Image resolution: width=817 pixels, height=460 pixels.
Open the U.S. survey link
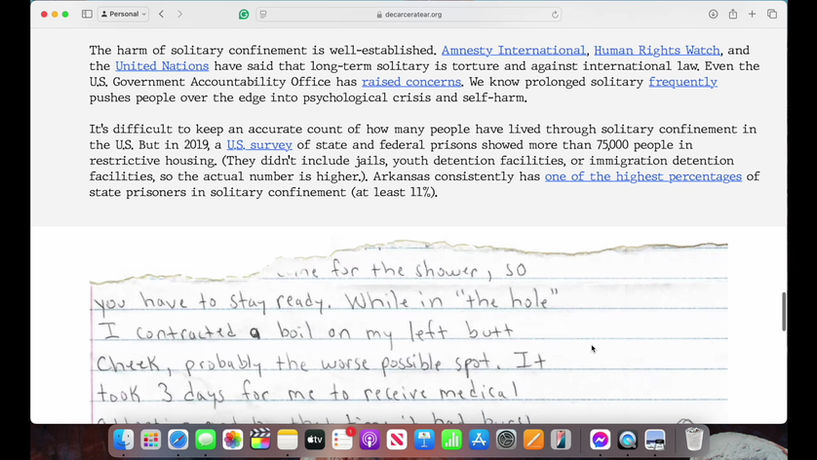tap(259, 145)
